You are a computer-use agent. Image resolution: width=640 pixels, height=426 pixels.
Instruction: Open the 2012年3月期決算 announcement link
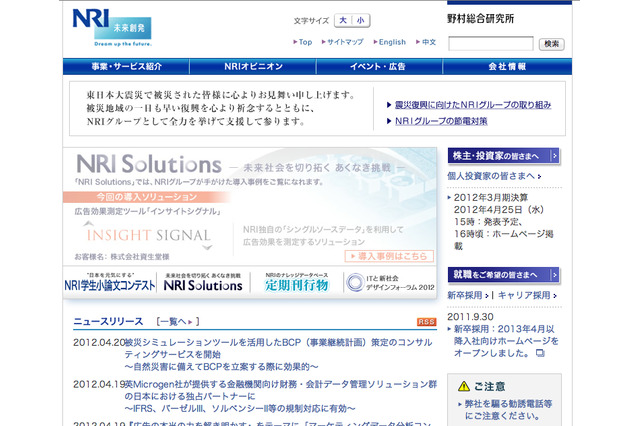tap(503, 222)
